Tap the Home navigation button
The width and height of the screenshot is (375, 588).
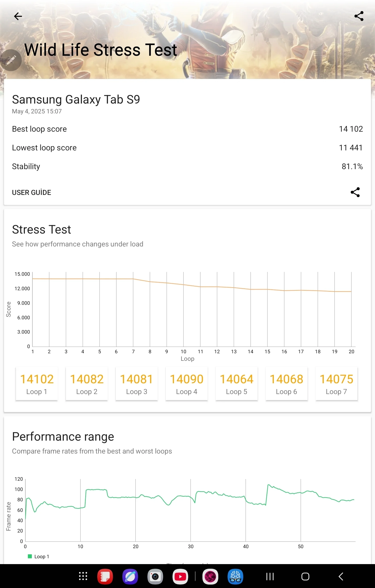click(x=305, y=577)
